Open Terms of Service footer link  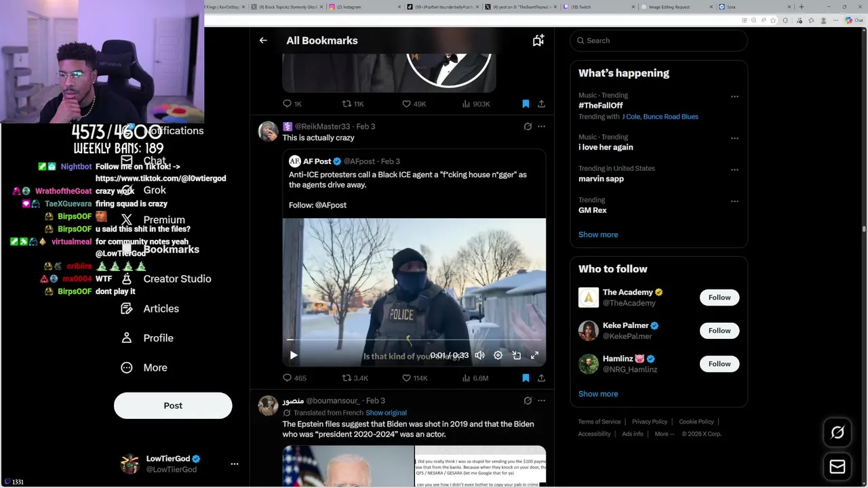(599, 422)
